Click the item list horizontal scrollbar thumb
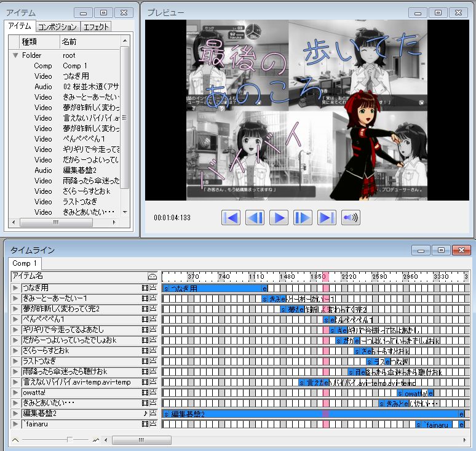This screenshot has width=476, height=451. (x=56, y=222)
